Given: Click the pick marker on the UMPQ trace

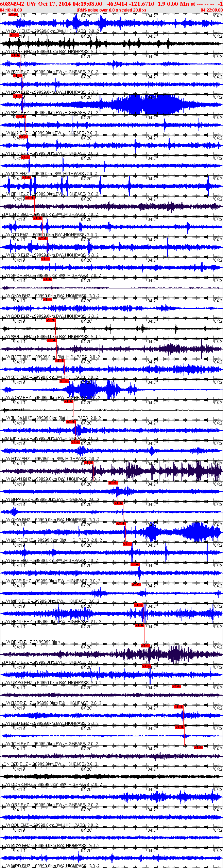Looking at the screenshot, I should point(146,666).
